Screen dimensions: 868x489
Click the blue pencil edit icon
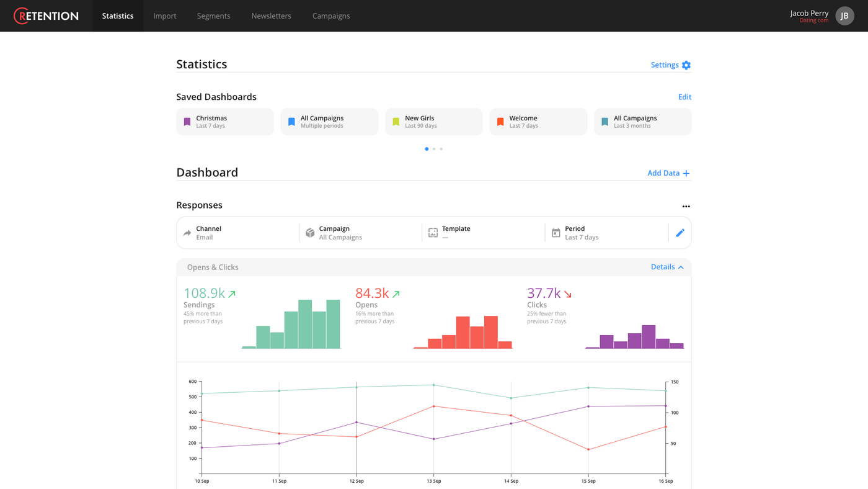pyautogui.click(x=680, y=233)
